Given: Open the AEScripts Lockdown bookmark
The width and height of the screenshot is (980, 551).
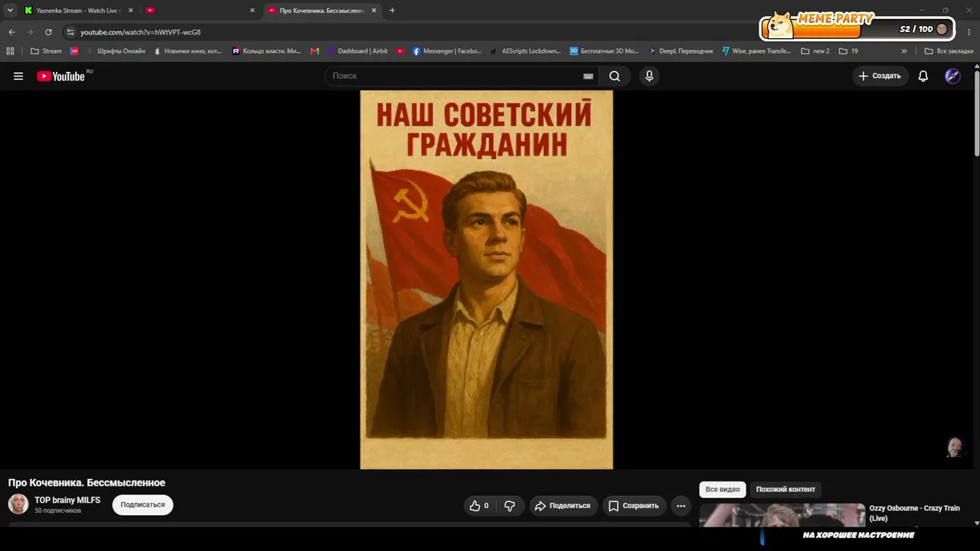Looking at the screenshot, I should (x=526, y=51).
